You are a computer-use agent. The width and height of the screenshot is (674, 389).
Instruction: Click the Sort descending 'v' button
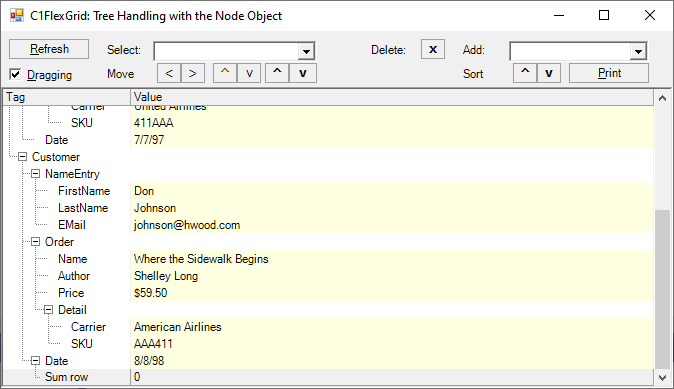point(548,73)
